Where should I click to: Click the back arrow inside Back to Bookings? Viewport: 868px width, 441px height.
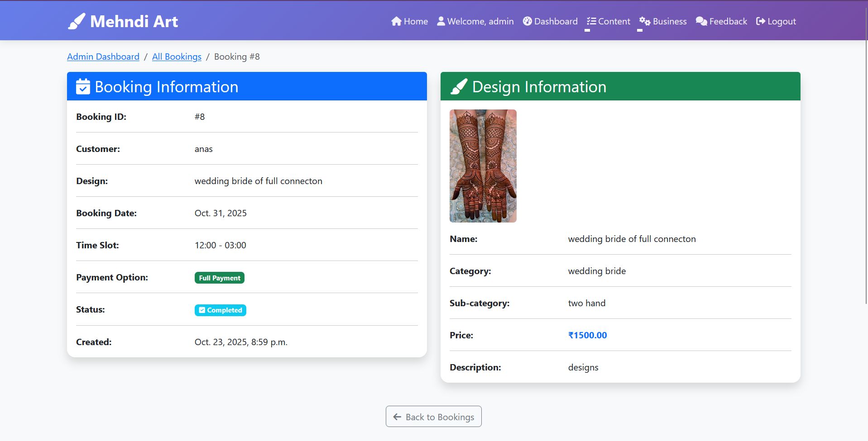(397, 416)
